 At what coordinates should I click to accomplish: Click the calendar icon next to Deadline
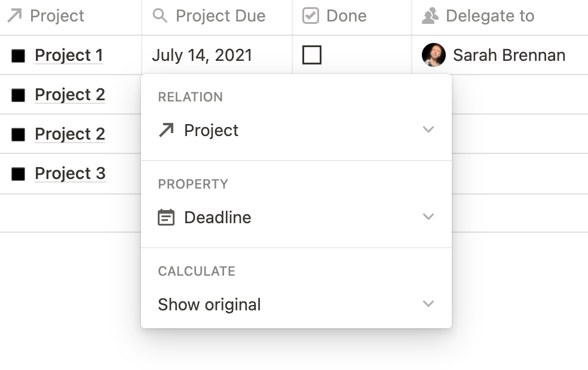166,218
